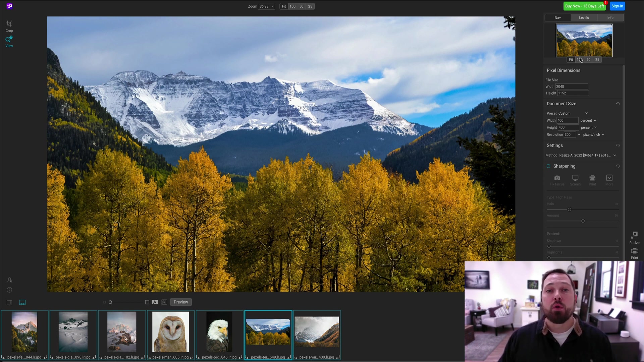The image size is (644, 362).
Task: Open the Print module icon
Action: (x=634, y=253)
